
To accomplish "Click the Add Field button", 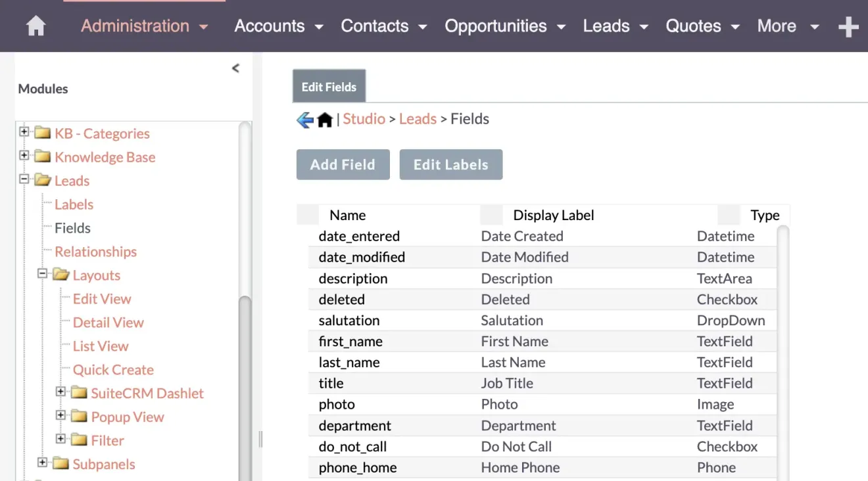I will [343, 164].
